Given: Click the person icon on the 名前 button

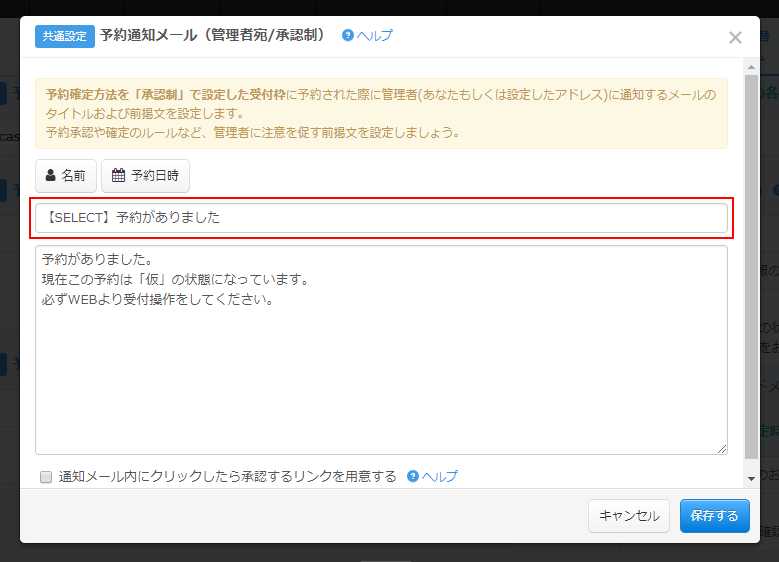Looking at the screenshot, I should tap(51, 176).
